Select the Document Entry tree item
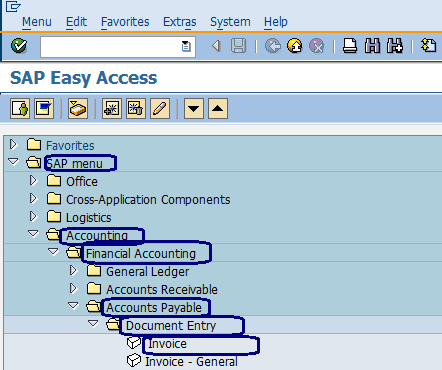The image size is (442, 370). coord(171,325)
